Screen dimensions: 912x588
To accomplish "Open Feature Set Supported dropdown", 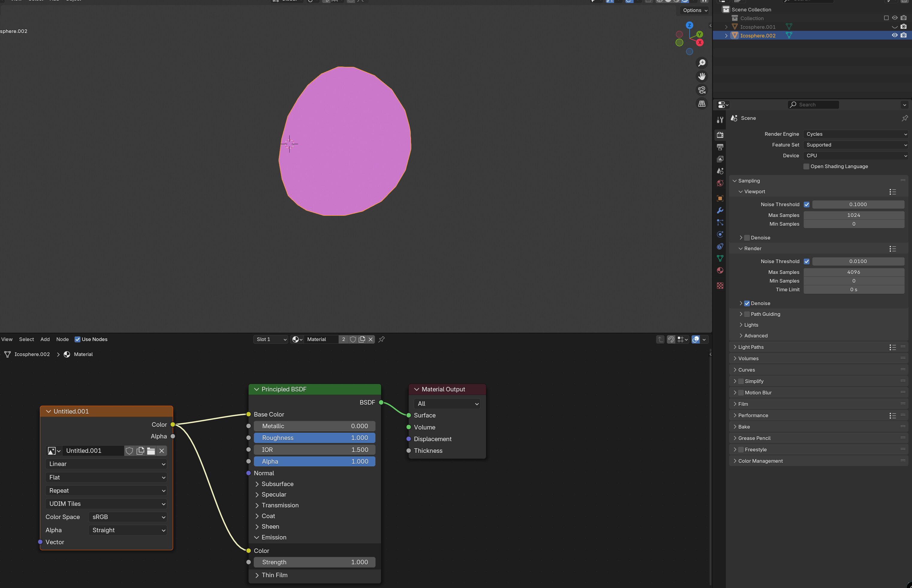I will (x=856, y=145).
